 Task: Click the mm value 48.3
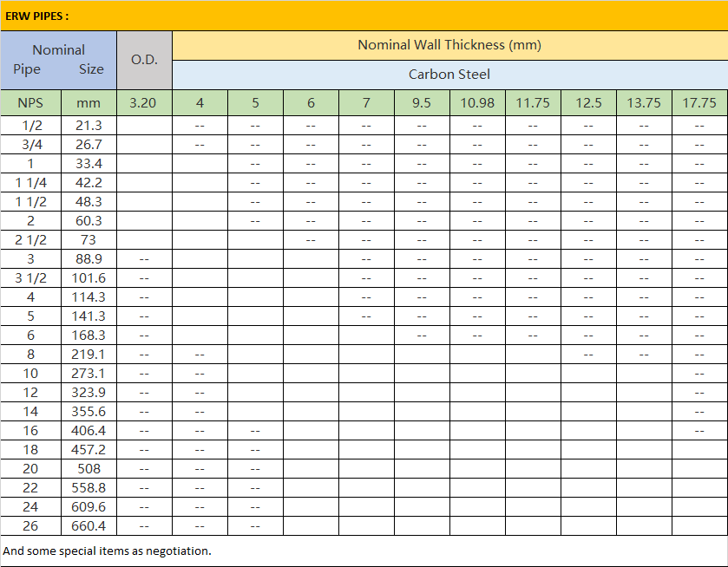coord(89,201)
